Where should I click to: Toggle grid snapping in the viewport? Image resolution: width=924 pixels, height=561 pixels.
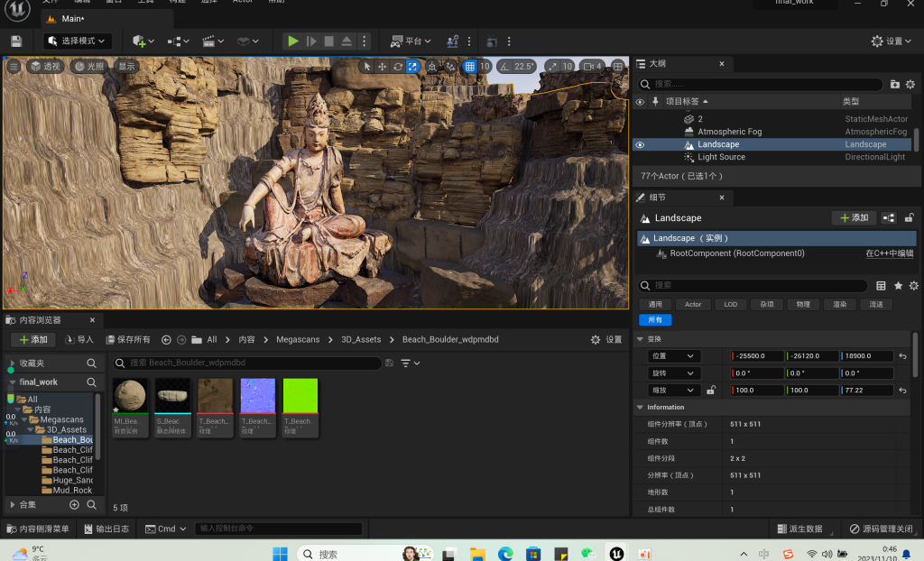pyautogui.click(x=469, y=67)
